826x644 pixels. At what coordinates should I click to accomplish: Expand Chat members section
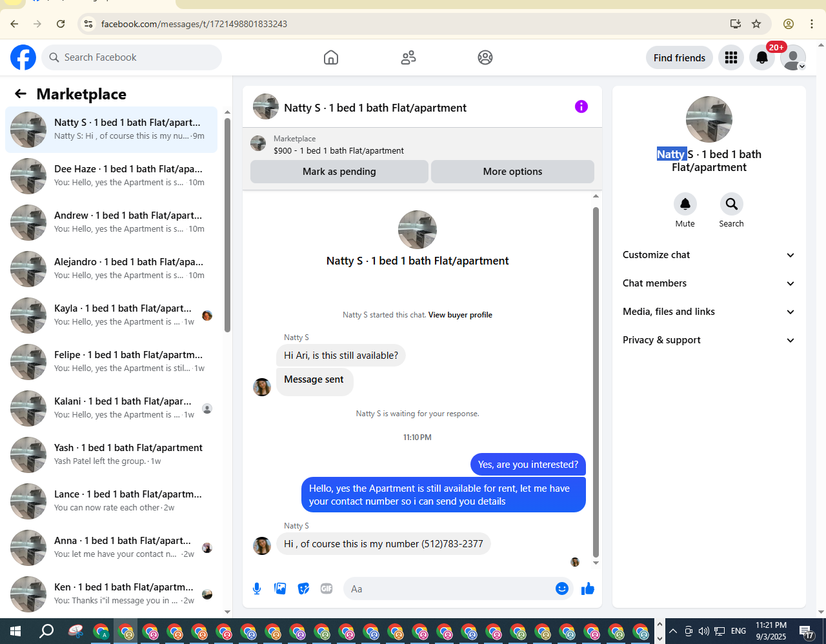point(709,283)
